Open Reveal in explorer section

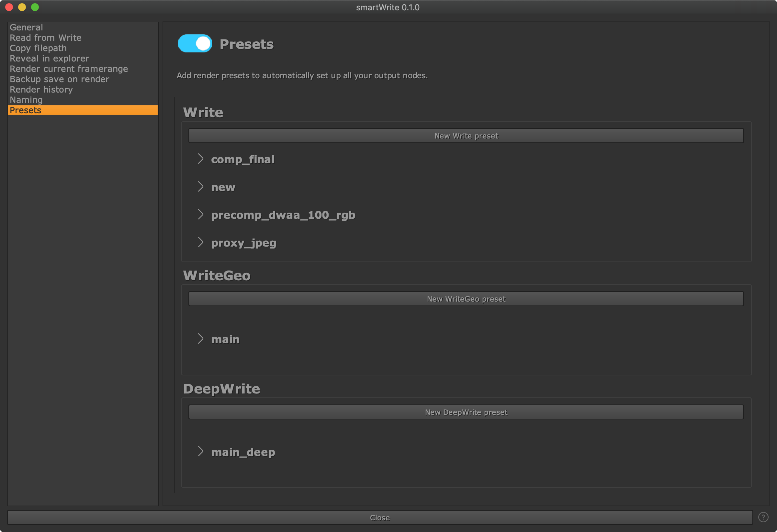[x=50, y=59]
